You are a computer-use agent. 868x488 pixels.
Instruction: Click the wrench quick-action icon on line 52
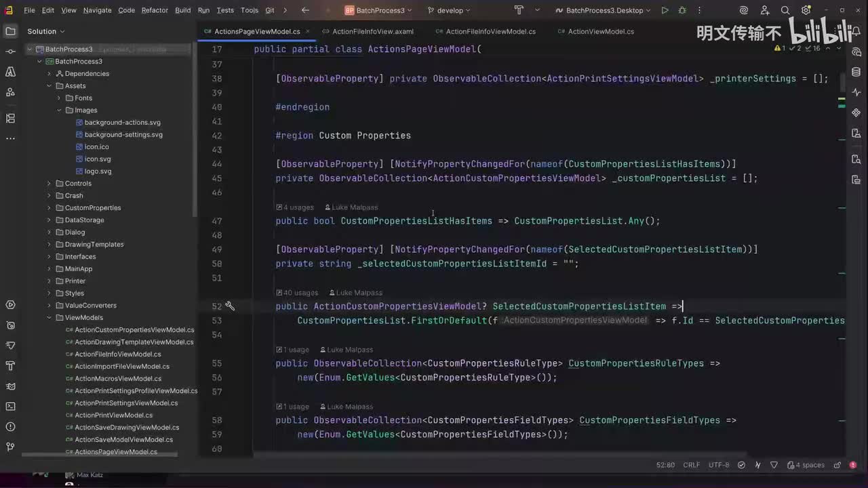coord(231,306)
